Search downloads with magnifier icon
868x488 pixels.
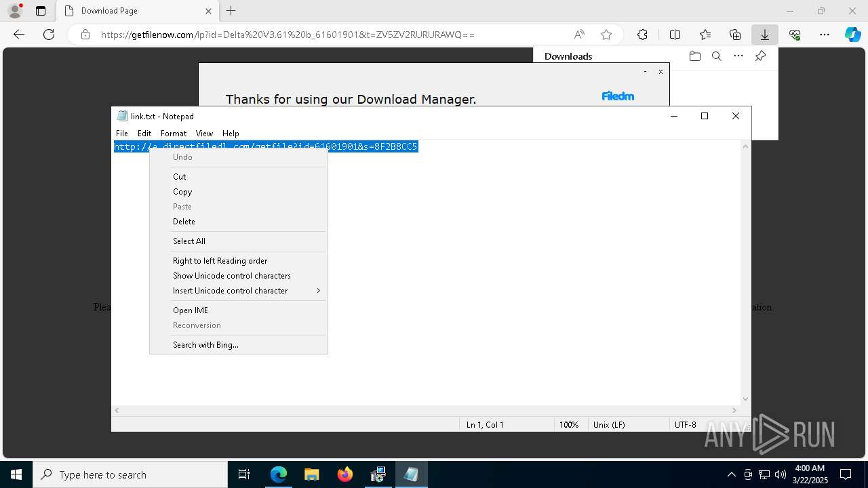pos(716,56)
